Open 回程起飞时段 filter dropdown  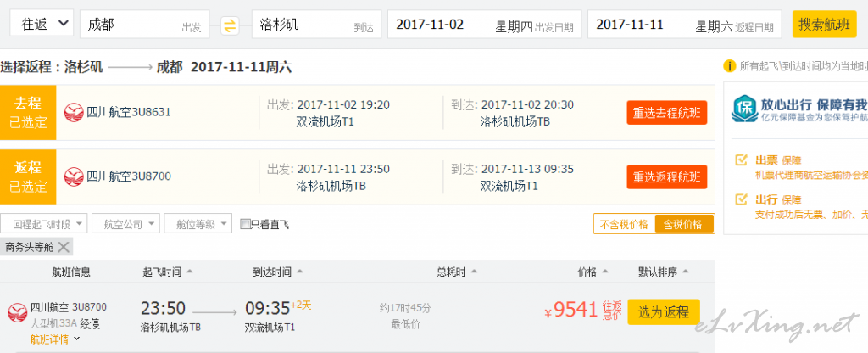44,224
